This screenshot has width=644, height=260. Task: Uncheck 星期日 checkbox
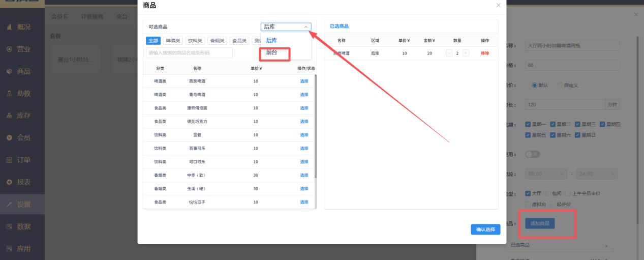coord(578,135)
